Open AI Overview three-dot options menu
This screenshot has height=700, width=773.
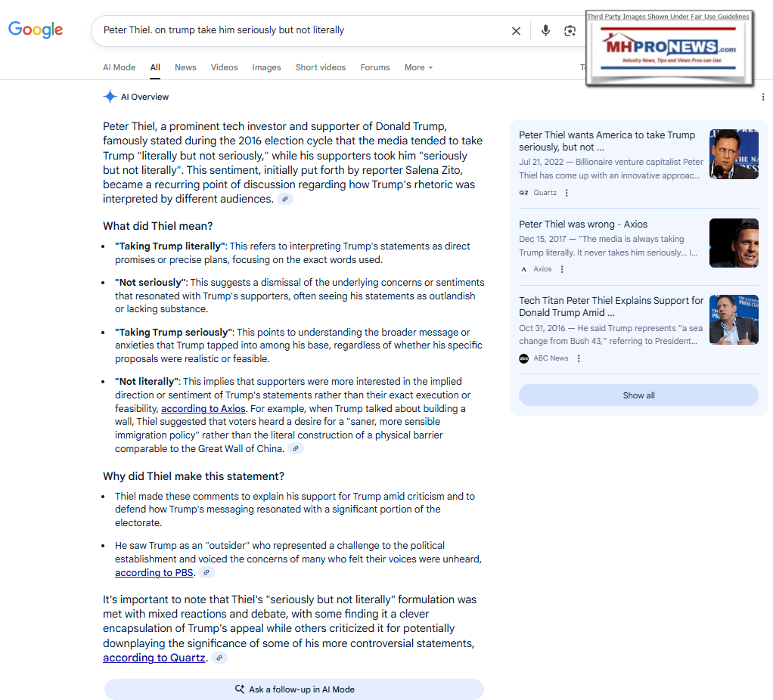click(763, 97)
